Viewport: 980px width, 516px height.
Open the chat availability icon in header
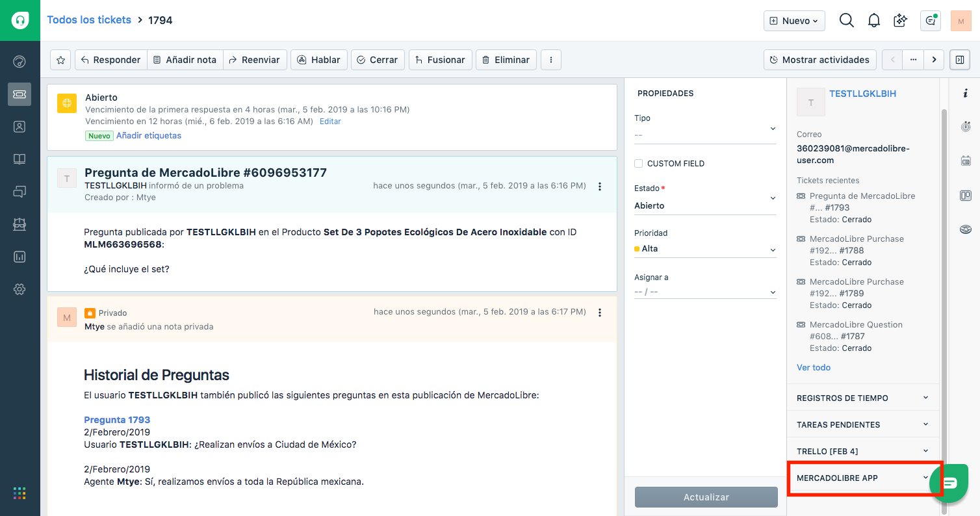931,21
